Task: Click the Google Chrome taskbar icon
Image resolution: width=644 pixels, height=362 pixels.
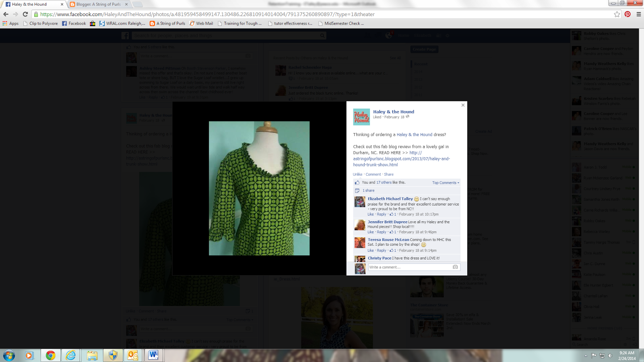Action: coord(50,356)
